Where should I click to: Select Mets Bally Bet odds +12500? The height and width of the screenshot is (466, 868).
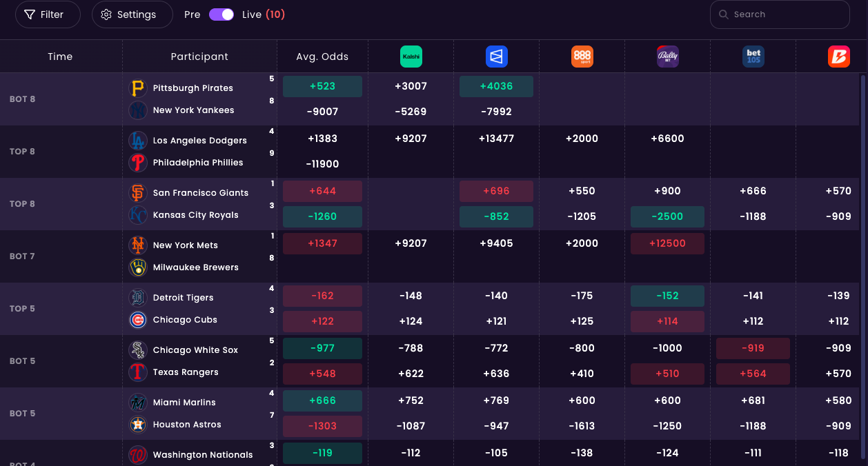click(x=667, y=243)
